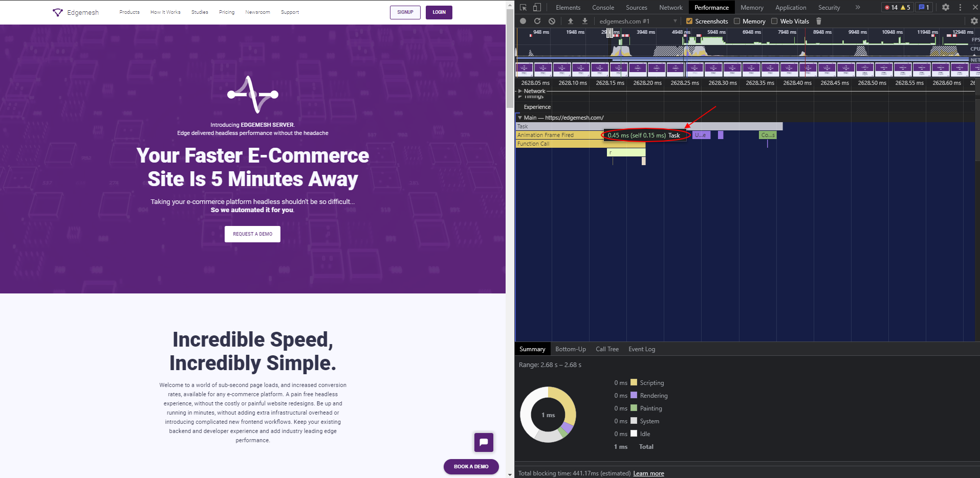The height and width of the screenshot is (478, 980).
Task: Open the chat widget icon on page
Action: (484, 442)
